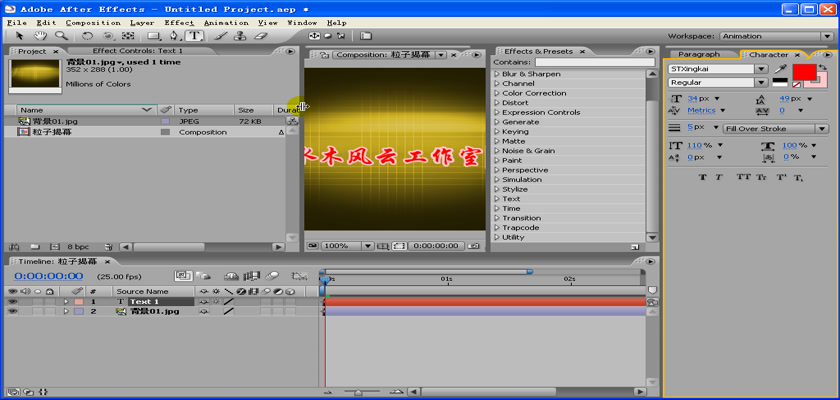Hide the Text 1 layer eye
Screen dimensions: 840x400
pos(12,302)
